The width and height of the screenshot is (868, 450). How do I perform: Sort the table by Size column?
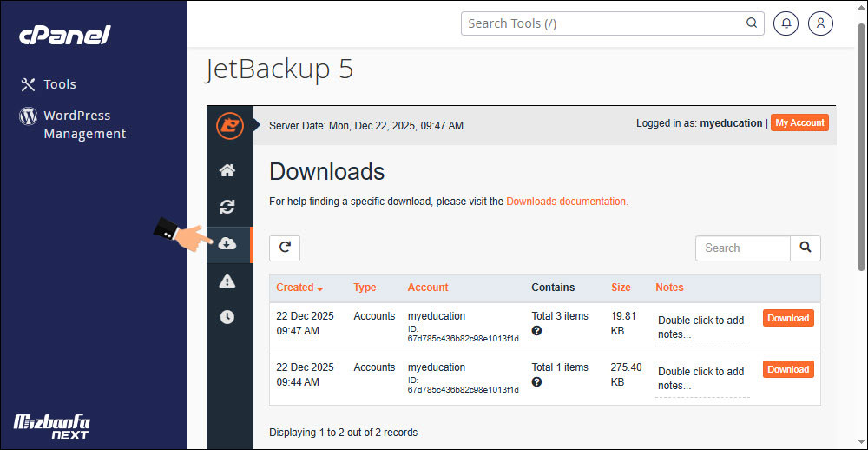(621, 288)
